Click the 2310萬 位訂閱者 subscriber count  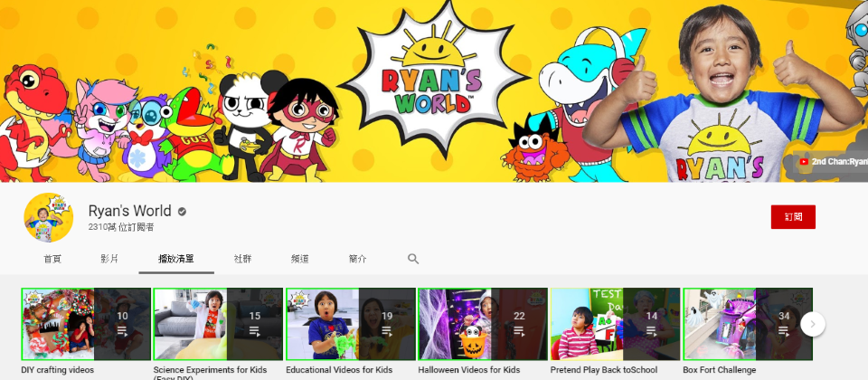click(120, 227)
